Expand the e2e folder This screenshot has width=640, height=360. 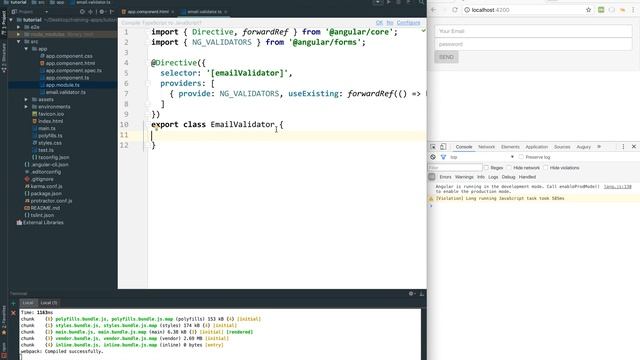click(x=18, y=27)
